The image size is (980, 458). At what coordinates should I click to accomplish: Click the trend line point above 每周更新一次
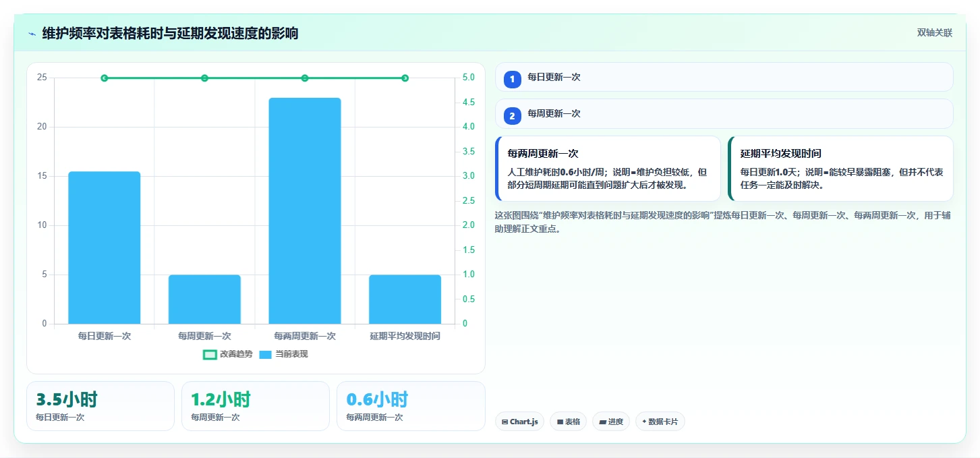pyautogui.click(x=204, y=78)
